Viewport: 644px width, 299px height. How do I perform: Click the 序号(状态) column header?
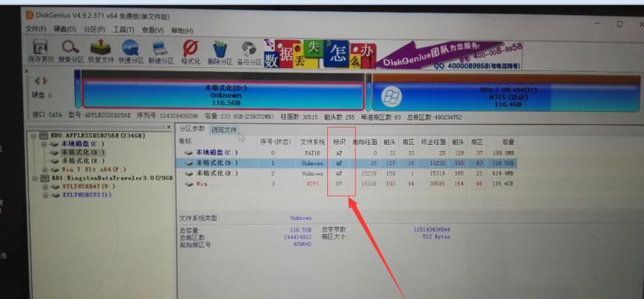point(275,142)
